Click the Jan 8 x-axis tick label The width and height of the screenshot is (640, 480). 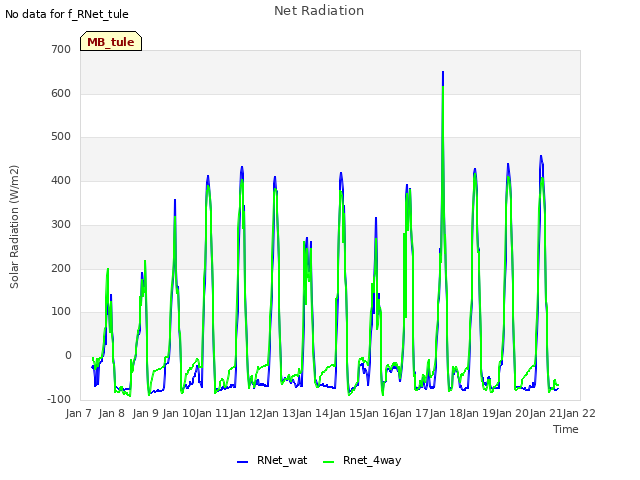(111, 413)
